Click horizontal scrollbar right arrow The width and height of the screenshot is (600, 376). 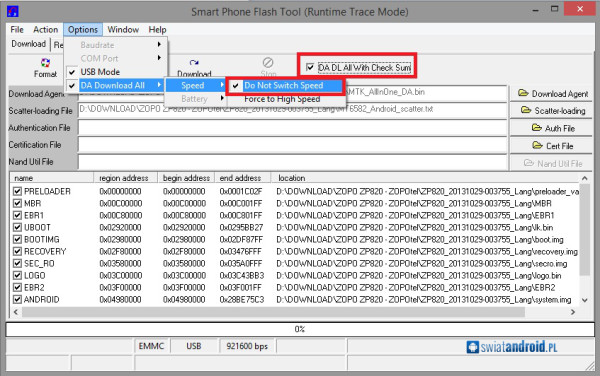[x=573, y=312]
